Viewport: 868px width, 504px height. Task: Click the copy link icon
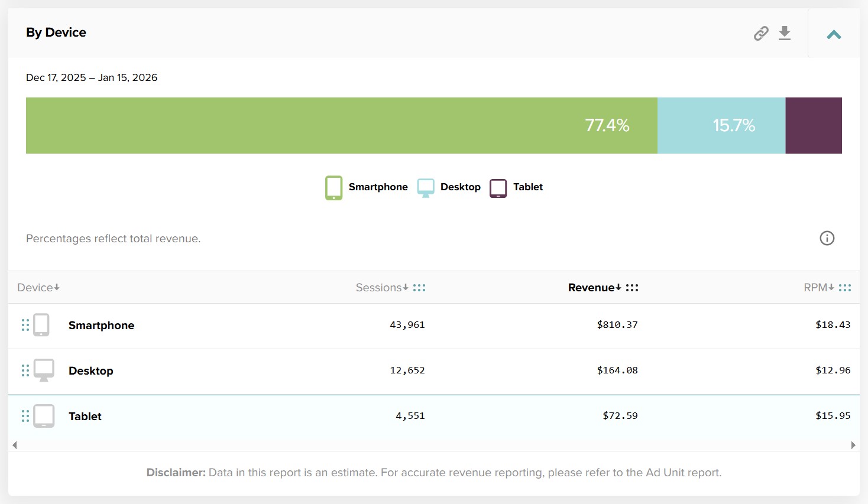tap(761, 33)
